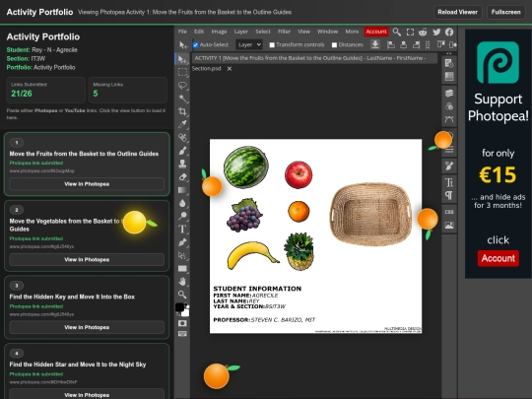This screenshot has height=399, width=532.
Task: Align left edges in the options bar
Action: tap(391, 44)
